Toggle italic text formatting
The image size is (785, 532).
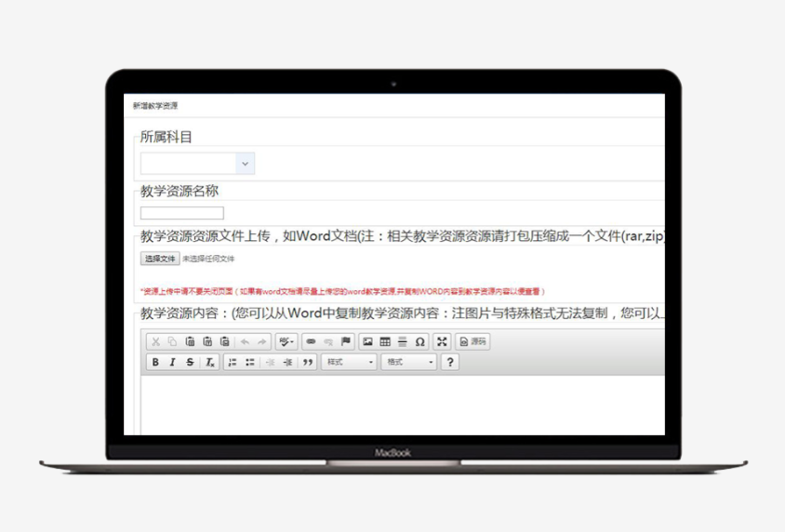[x=172, y=363]
